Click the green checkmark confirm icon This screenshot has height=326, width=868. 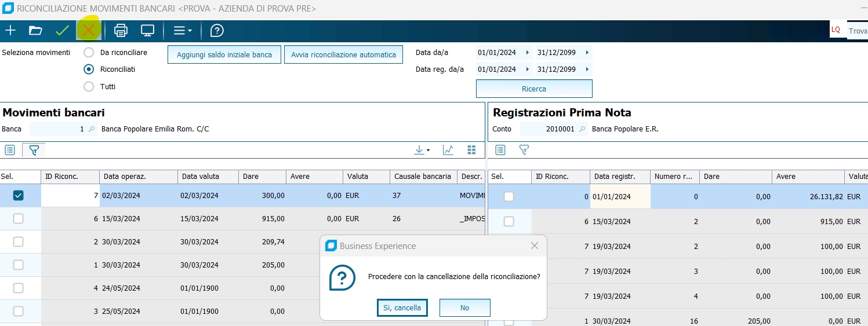[62, 31]
